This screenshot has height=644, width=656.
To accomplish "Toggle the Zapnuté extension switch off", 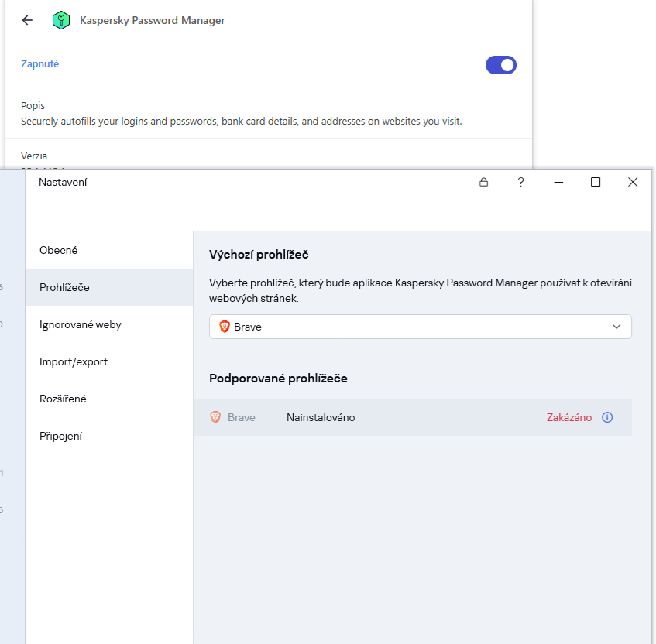I will click(x=500, y=65).
